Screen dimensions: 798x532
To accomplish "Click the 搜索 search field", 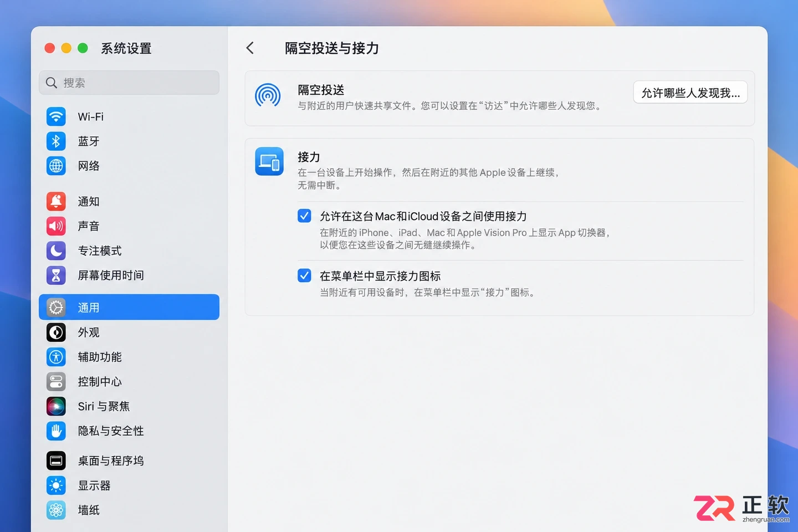I will pyautogui.click(x=129, y=83).
